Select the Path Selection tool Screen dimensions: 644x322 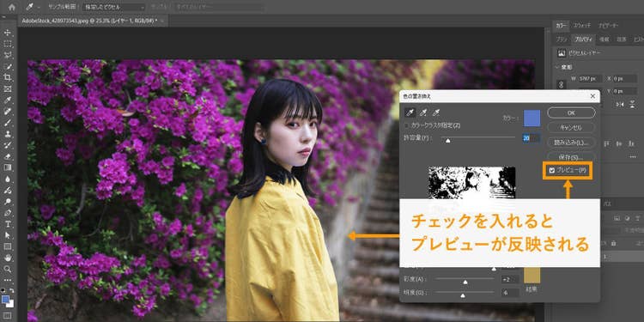[x=8, y=235]
